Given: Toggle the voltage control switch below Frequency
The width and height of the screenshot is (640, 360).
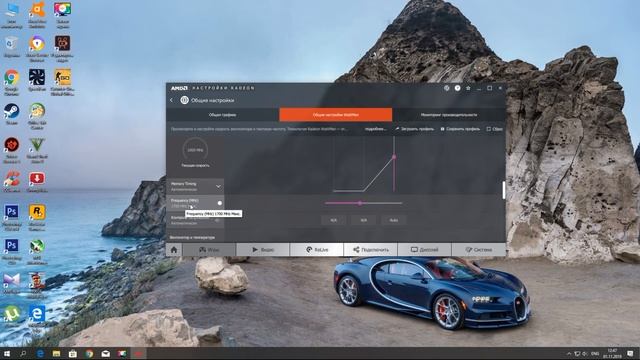Looking at the screenshot, I should point(218,220).
